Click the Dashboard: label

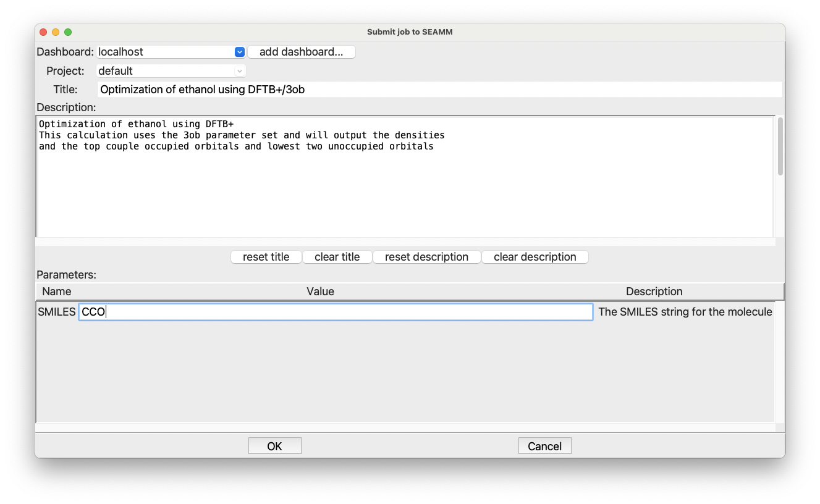click(x=66, y=52)
